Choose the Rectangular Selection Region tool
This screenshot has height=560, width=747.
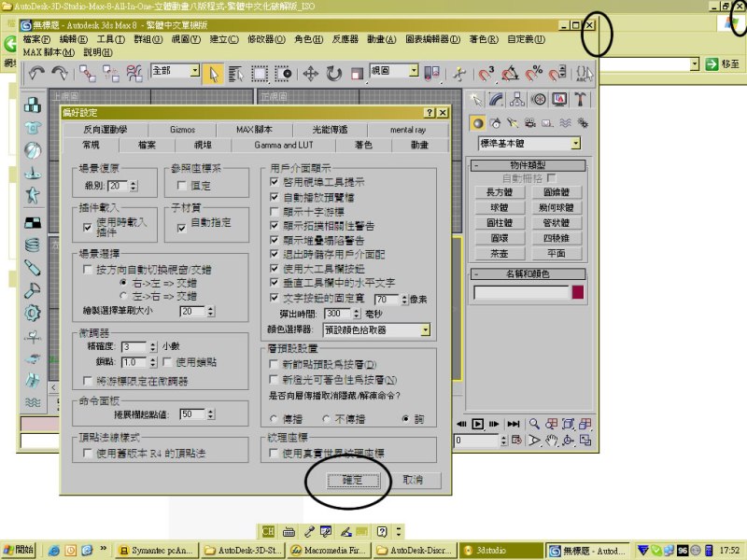(260, 75)
